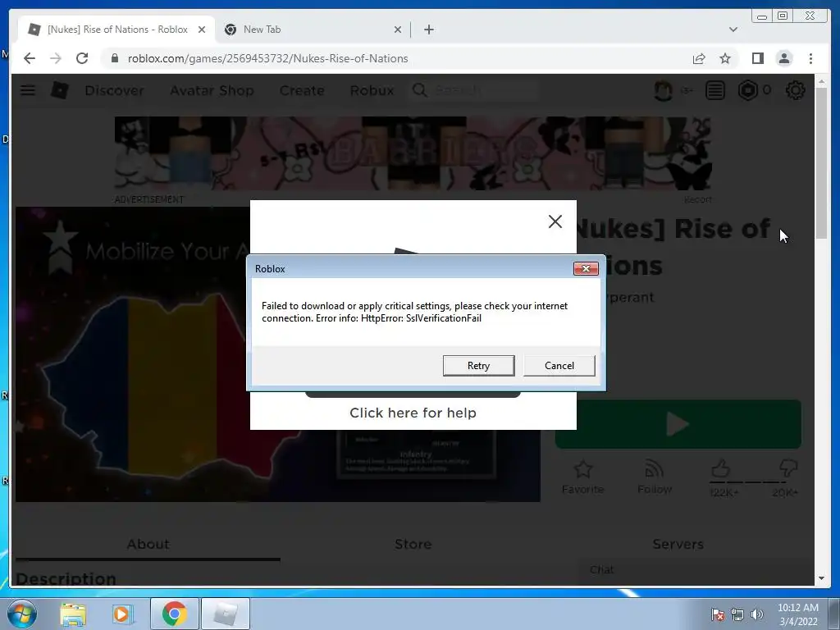Open the Chrome three-dot menu
This screenshot has height=630, width=840.
810,58
